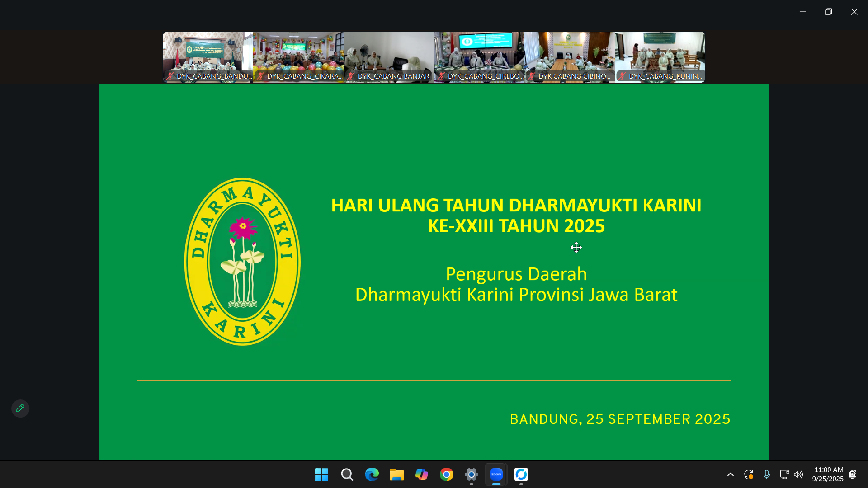The image size is (868, 488).
Task: Open File Explorer from taskbar
Action: (x=396, y=474)
